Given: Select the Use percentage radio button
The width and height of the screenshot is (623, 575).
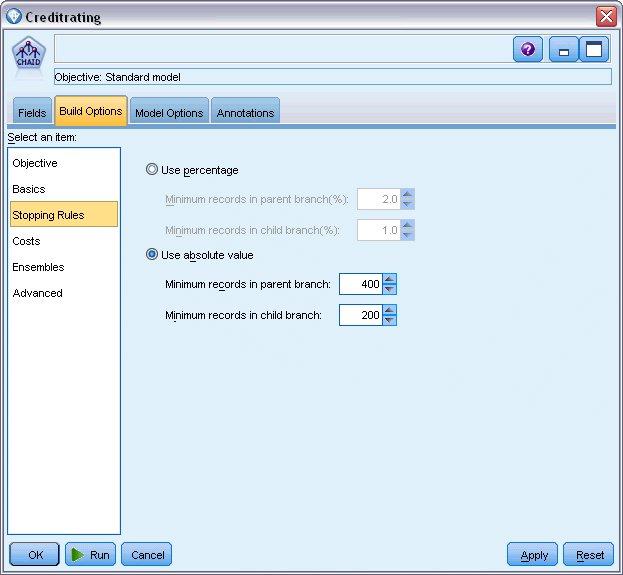Looking at the screenshot, I should point(152,170).
